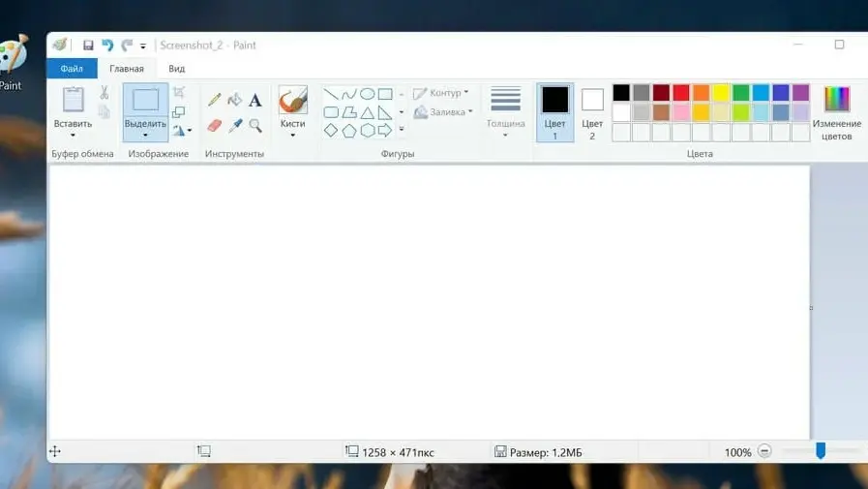The height and width of the screenshot is (489, 868).
Task: Choose the red color swatch
Action: (681, 93)
